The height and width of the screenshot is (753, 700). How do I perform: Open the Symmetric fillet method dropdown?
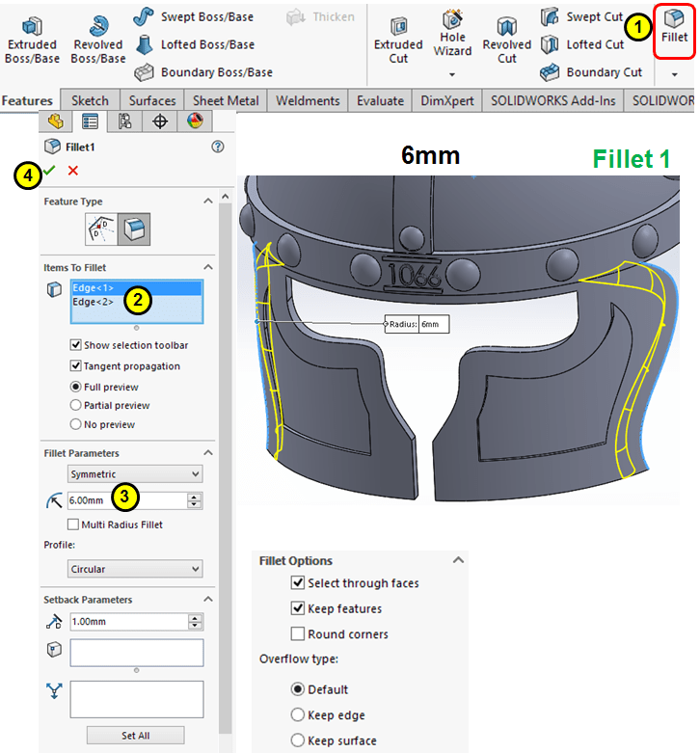click(x=135, y=474)
